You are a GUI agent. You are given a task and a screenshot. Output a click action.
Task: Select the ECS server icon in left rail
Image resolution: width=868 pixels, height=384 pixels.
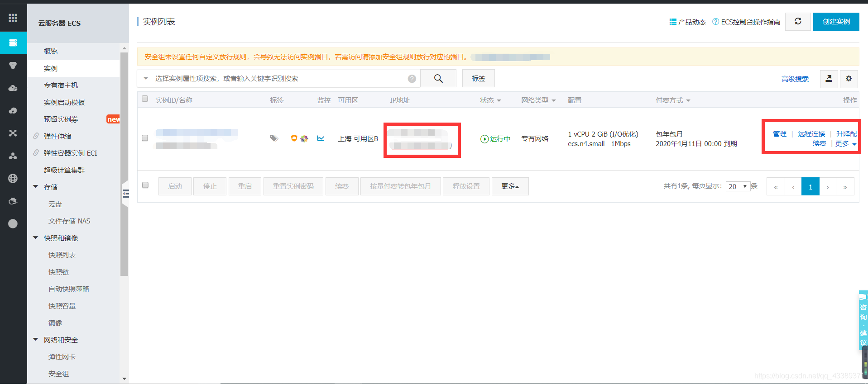(x=13, y=43)
